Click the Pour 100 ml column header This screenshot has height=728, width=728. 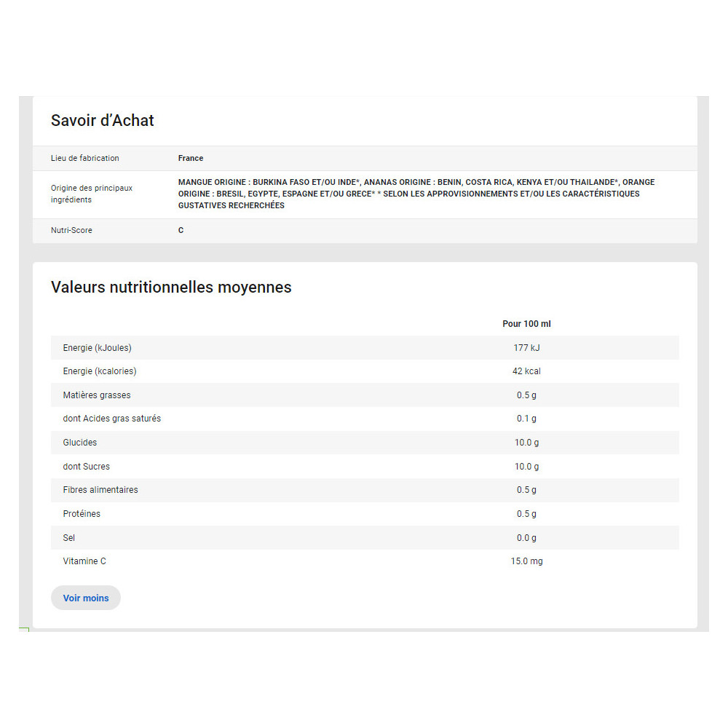tap(526, 324)
